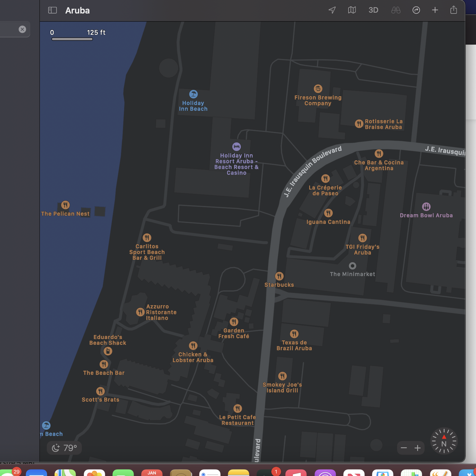
Task: Select Holiday Inn Resort Aruba hotel pin
Action: [x=237, y=147]
